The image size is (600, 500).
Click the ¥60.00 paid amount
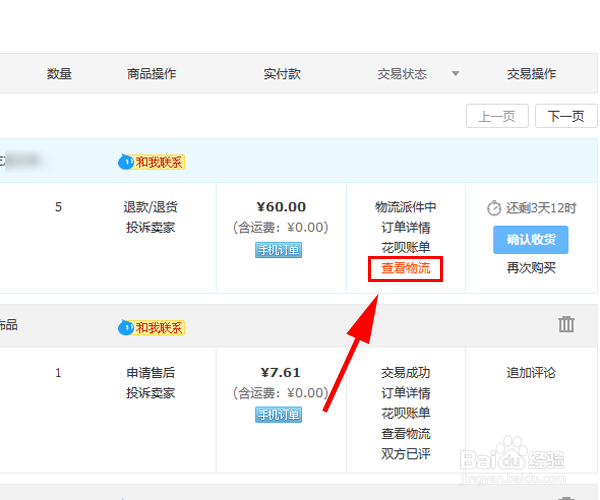tap(281, 207)
